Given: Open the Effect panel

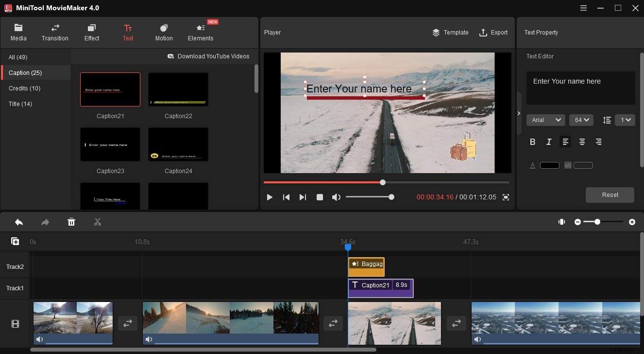Looking at the screenshot, I should 91,32.
